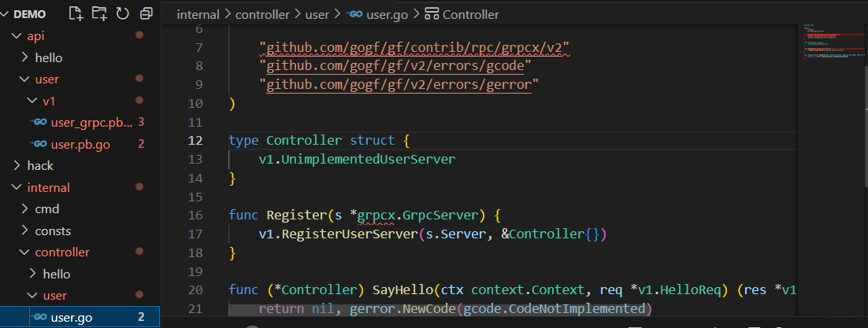The height and width of the screenshot is (328, 868).
Task: Collapse the DEMO workspace section chevron
Action: point(6,14)
